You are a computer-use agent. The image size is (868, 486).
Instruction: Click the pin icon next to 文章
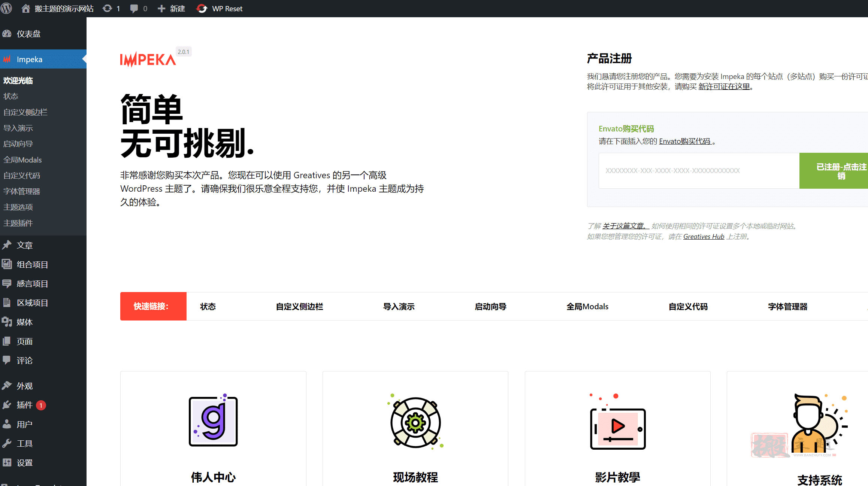tap(7, 245)
